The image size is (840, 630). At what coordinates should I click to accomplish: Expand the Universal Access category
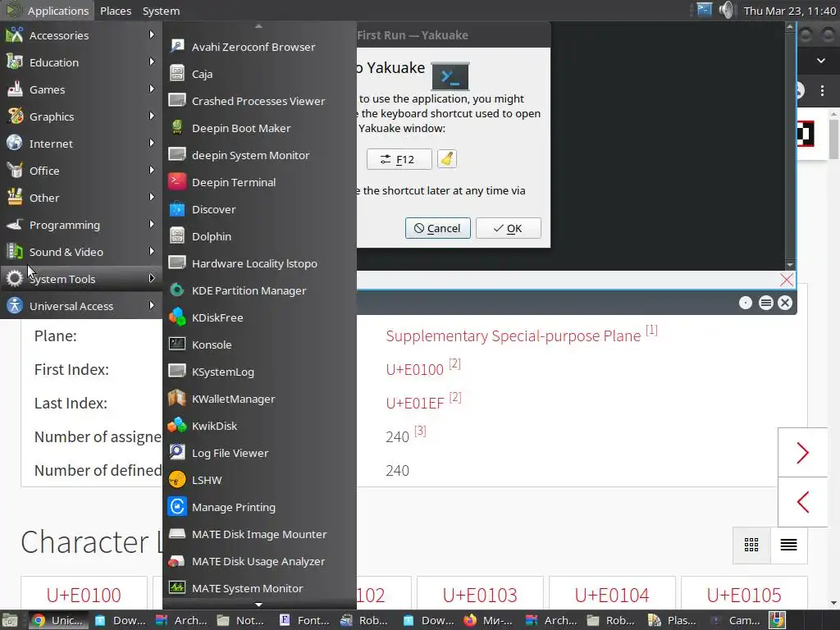pyautogui.click(x=81, y=306)
